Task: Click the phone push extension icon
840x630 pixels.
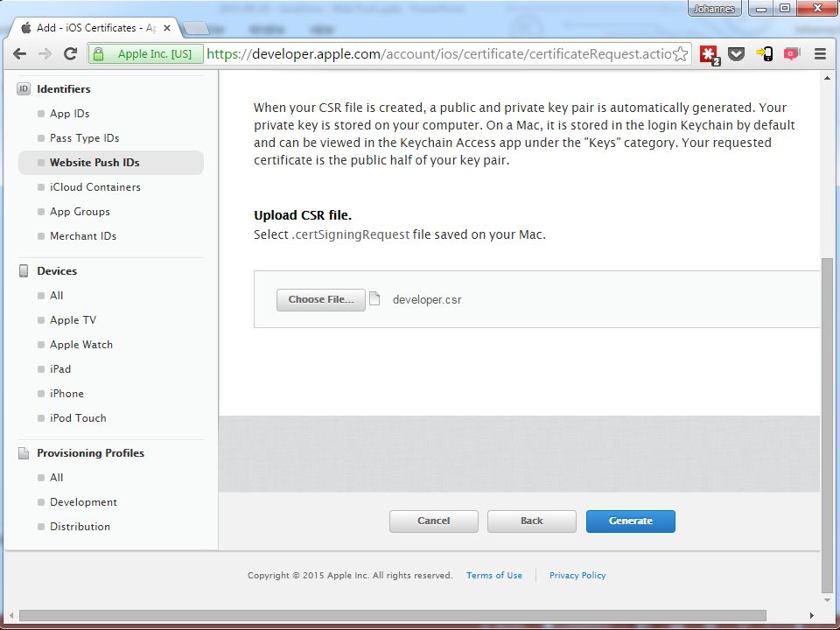Action: [x=764, y=53]
